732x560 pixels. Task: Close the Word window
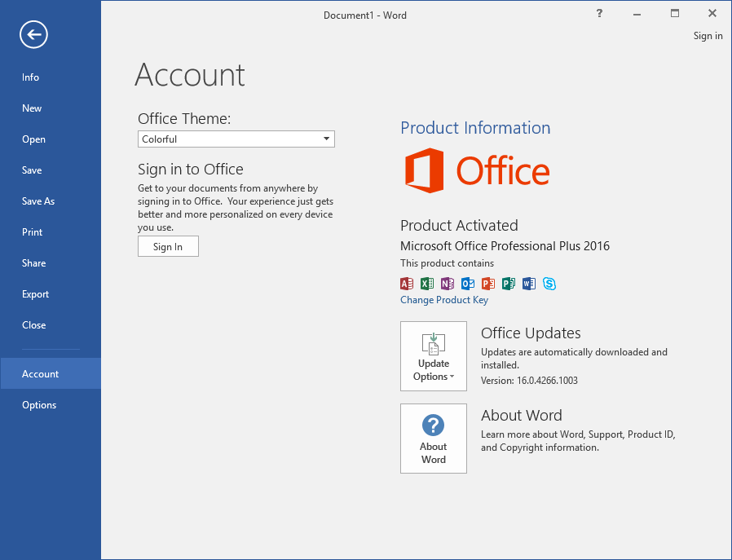(712, 14)
